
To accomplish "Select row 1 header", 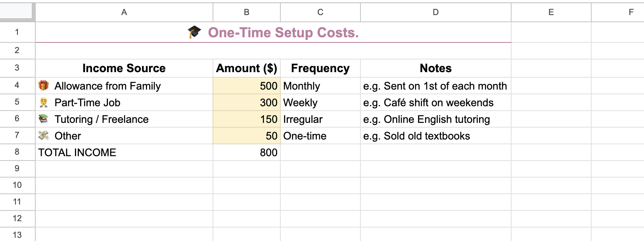I will pyautogui.click(x=18, y=33).
